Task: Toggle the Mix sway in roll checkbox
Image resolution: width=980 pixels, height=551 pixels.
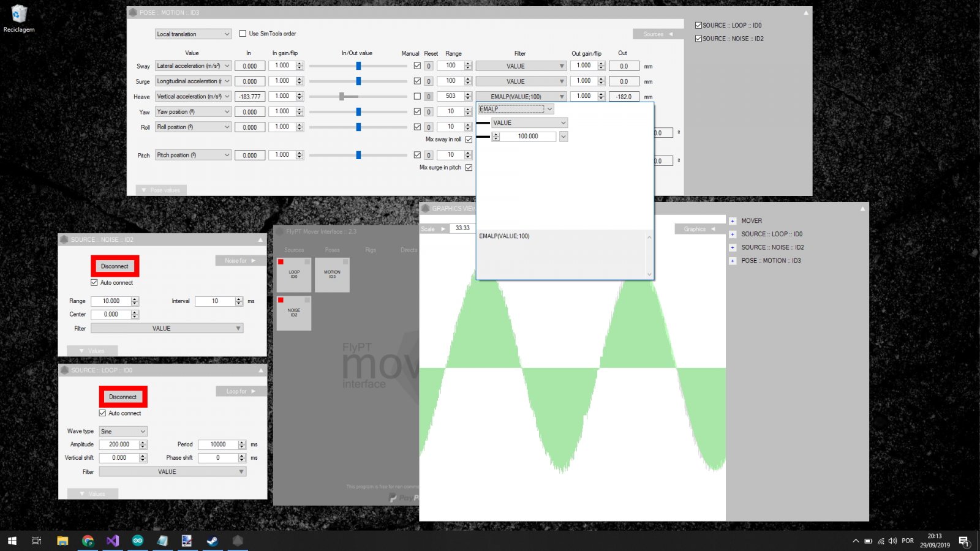Action: [469, 140]
